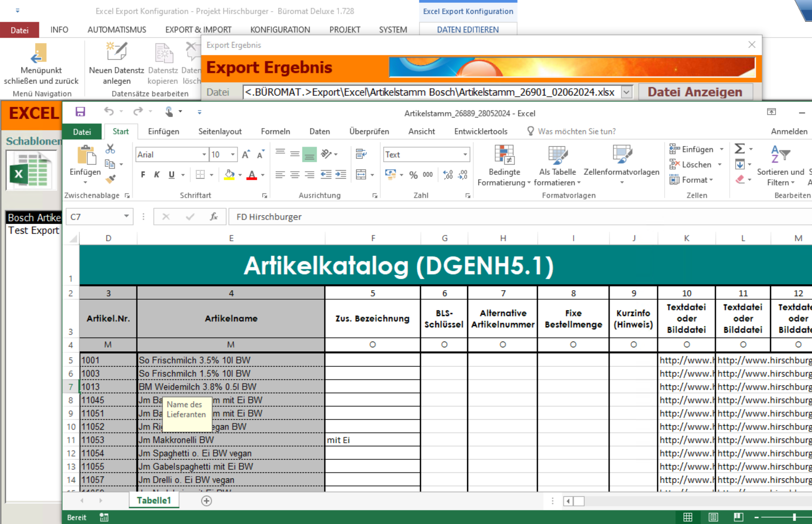This screenshot has height=524, width=812.
Task: Click the Name Box showing C7
Action: pos(94,217)
